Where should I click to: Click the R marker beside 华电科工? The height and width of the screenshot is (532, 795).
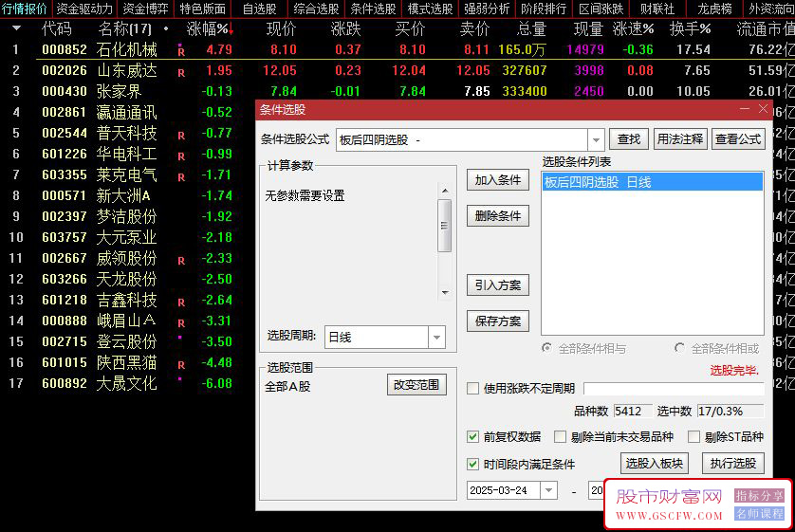pyautogui.click(x=181, y=156)
